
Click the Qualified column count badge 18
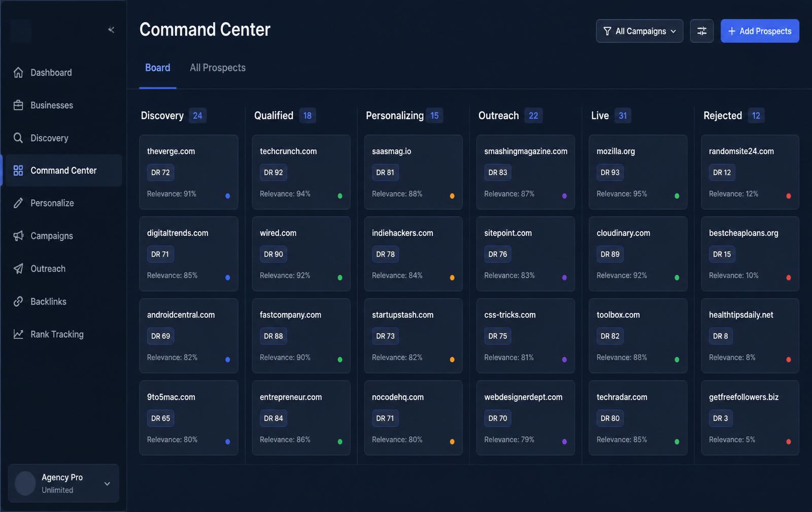(x=308, y=116)
